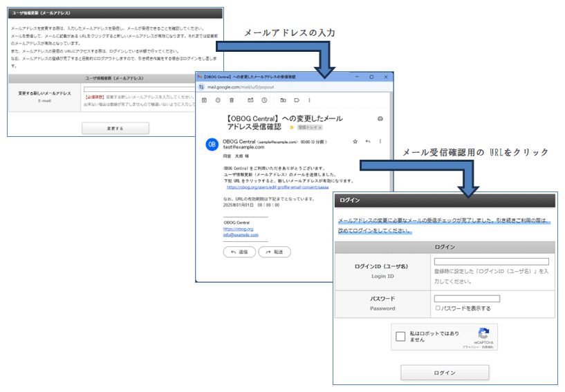Open the Move to folder icon
The height and width of the screenshot is (392, 565).
click(283, 100)
